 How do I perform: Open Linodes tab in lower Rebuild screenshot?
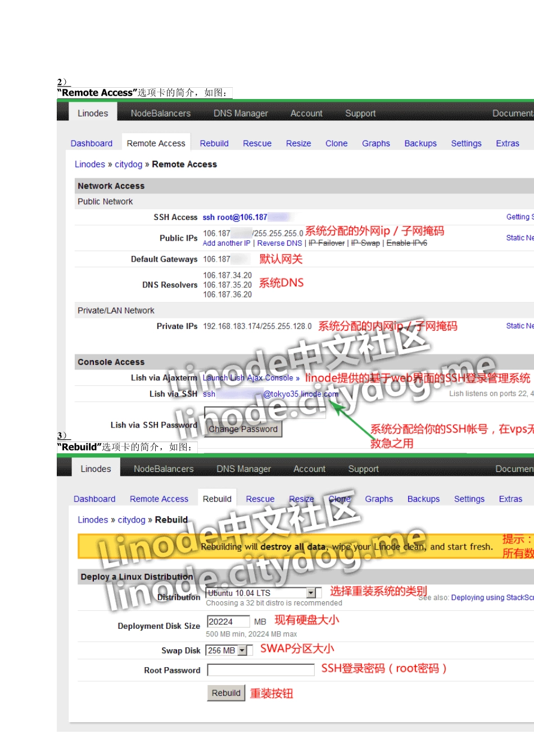pyautogui.click(x=96, y=469)
